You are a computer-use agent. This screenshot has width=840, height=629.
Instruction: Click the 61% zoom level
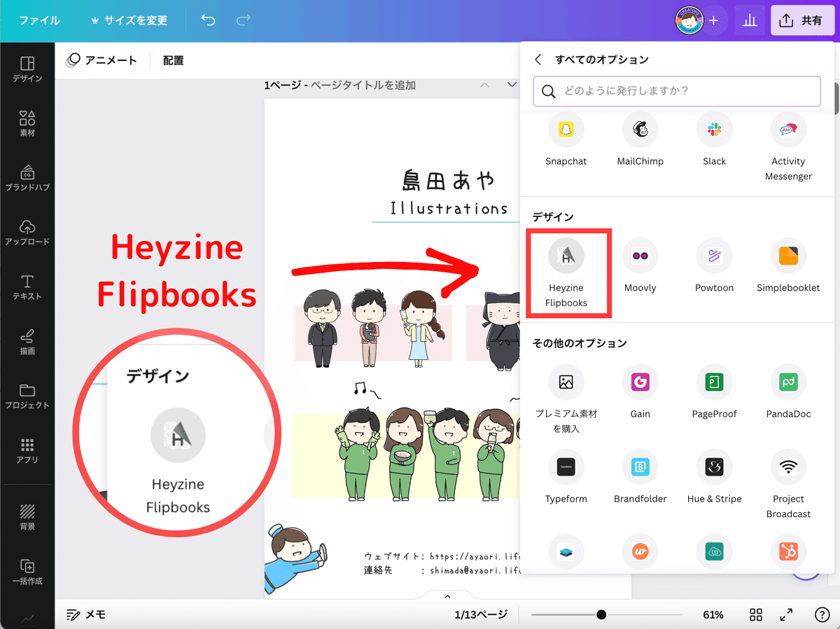pos(713,614)
